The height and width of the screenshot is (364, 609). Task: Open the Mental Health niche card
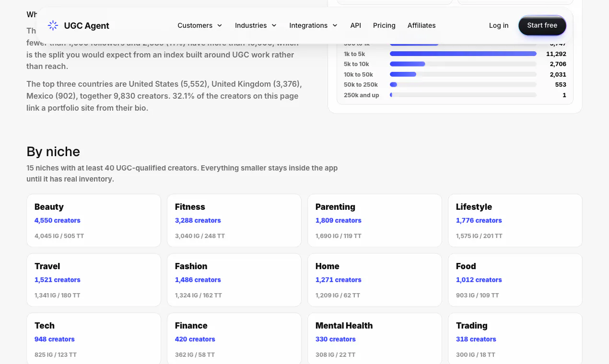click(x=375, y=339)
